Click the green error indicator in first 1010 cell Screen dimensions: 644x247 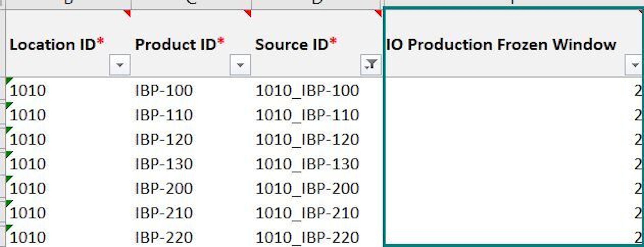click(x=8, y=80)
